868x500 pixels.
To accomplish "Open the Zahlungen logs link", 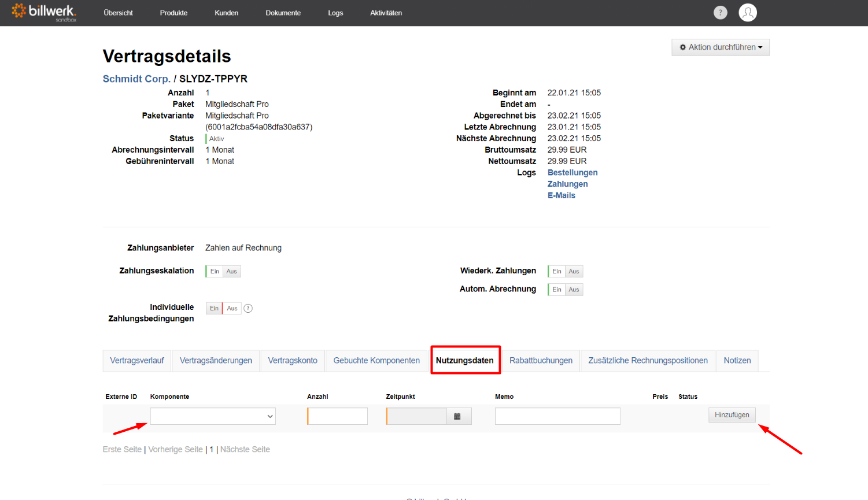I will point(567,184).
